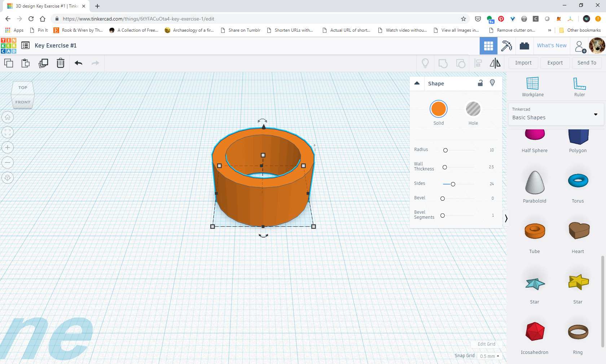The height and width of the screenshot is (364, 606).
Task: Open the Other bookmarks folder
Action: click(580, 30)
